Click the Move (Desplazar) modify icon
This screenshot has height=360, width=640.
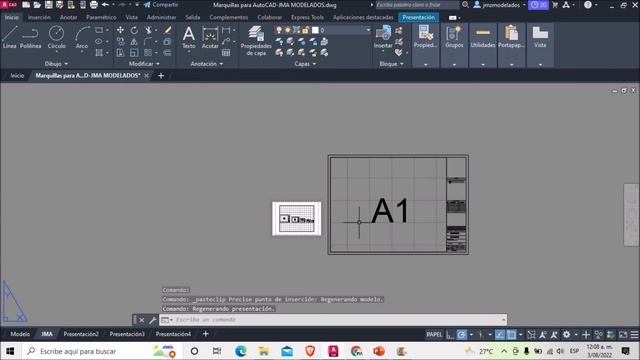point(120,30)
